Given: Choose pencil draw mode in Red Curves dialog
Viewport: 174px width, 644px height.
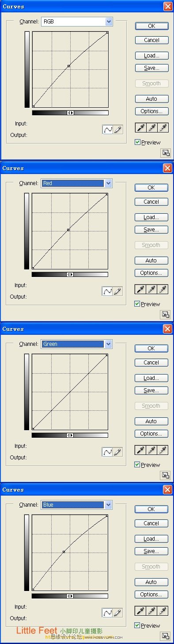Looking at the screenshot, I should pyautogui.click(x=117, y=291).
